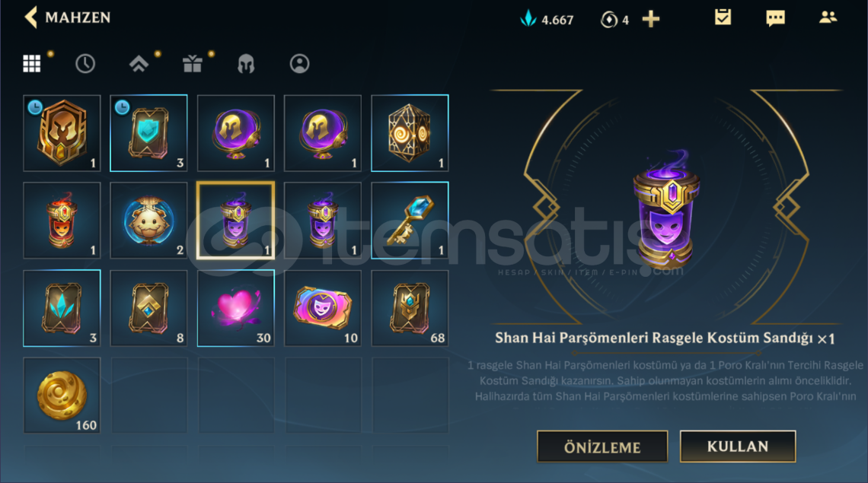Select the gold poro coin stack 160
This screenshot has width=868, height=483.
[x=62, y=395]
